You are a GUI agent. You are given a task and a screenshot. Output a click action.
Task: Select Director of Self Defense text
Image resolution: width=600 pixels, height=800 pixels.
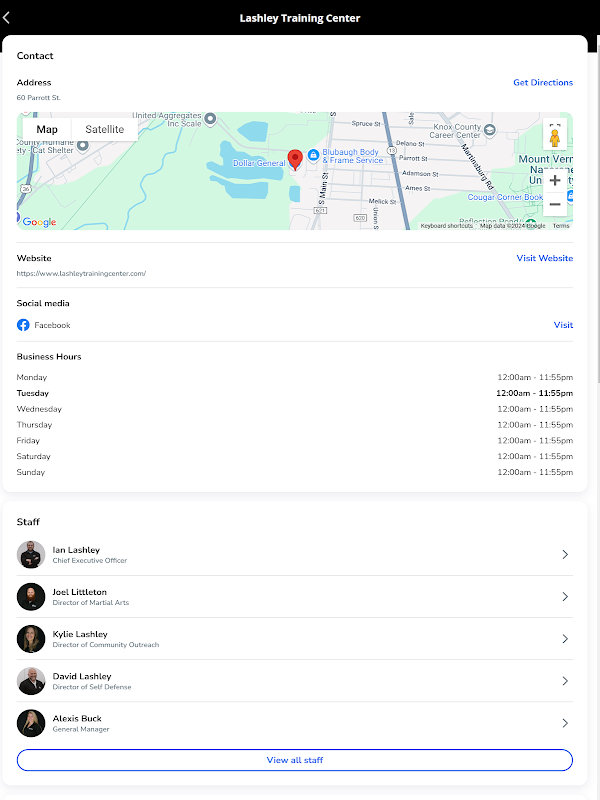[x=92, y=687]
